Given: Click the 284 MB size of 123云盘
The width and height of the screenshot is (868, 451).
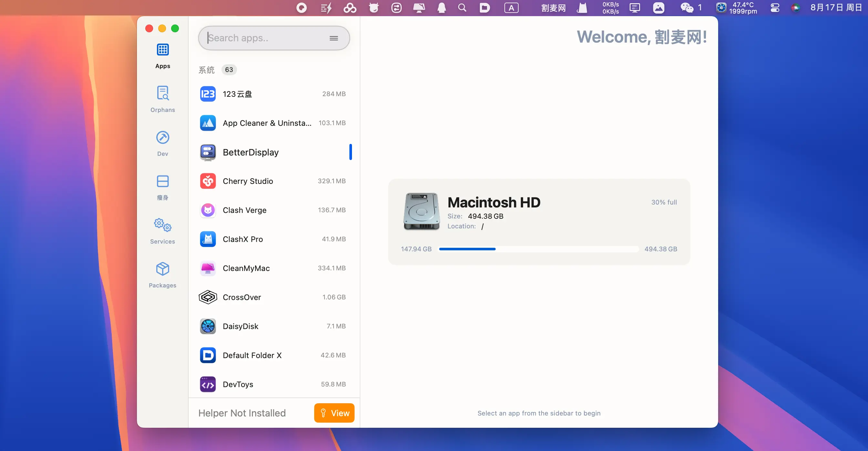Looking at the screenshot, I should pos(334,94).
